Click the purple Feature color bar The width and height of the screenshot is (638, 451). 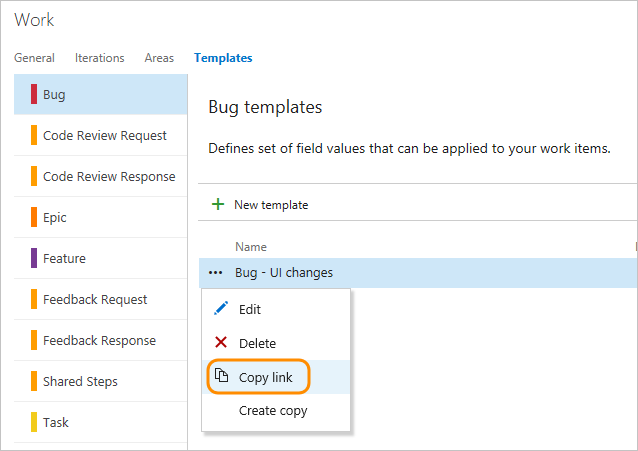pyautogui.click(x=34, y=258)
